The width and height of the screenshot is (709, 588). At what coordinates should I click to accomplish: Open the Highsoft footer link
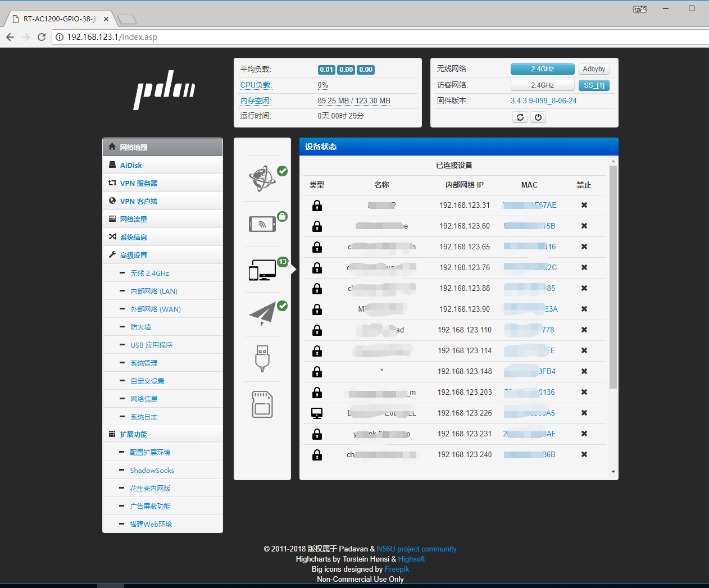click(x=411, y=559)
